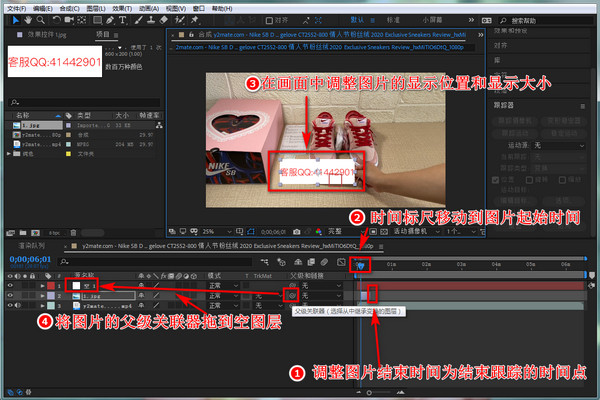Select the Pan Behind anchor point tool
Viewport: 600px width, 400px height.
pos(82,20)
